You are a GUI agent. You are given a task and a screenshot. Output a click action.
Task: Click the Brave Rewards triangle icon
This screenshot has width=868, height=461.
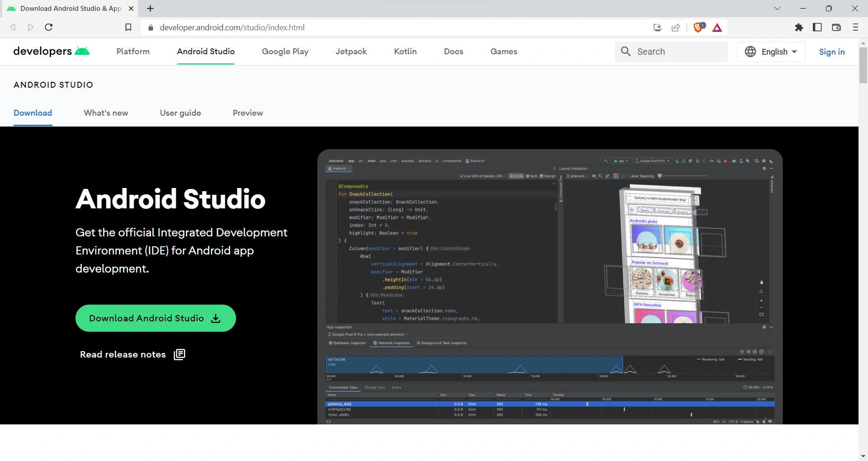point(717,28)
